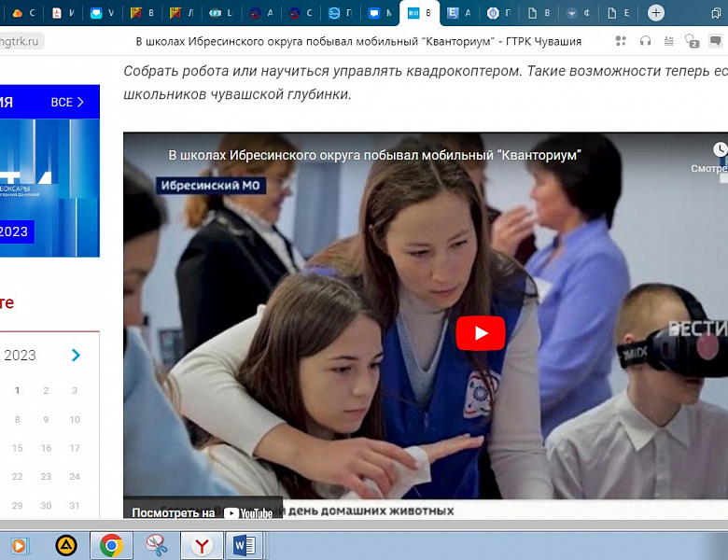Open Microsoft Word from taskbar
This screenshot has width=728, height=560.
coord(245,546)
